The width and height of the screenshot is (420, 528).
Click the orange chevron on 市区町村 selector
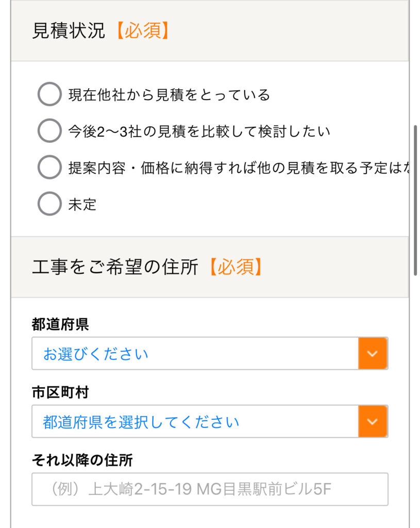pyautogui.click(x=372, y=421)
